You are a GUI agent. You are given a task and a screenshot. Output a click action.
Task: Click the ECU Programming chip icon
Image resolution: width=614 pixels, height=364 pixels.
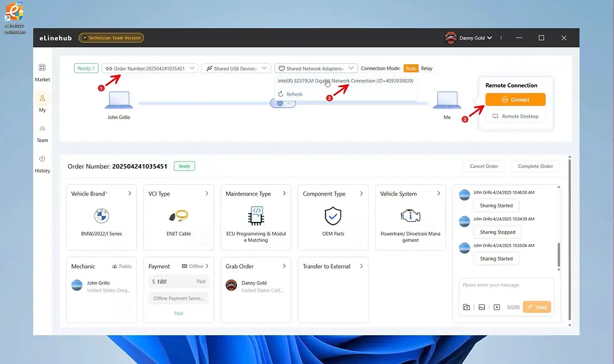click(x=256, y=216)
